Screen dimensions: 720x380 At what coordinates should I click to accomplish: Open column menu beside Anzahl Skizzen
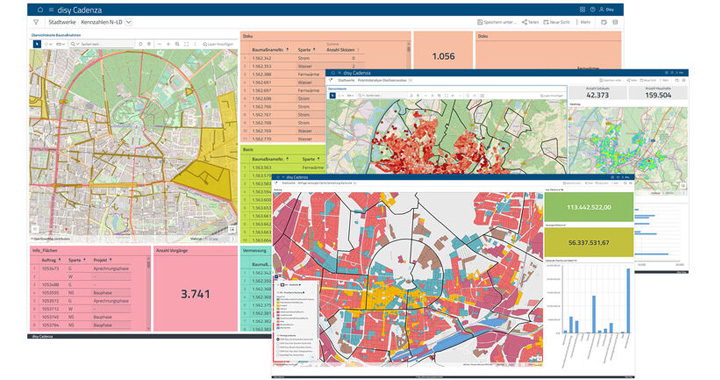(x=358, y=50)
